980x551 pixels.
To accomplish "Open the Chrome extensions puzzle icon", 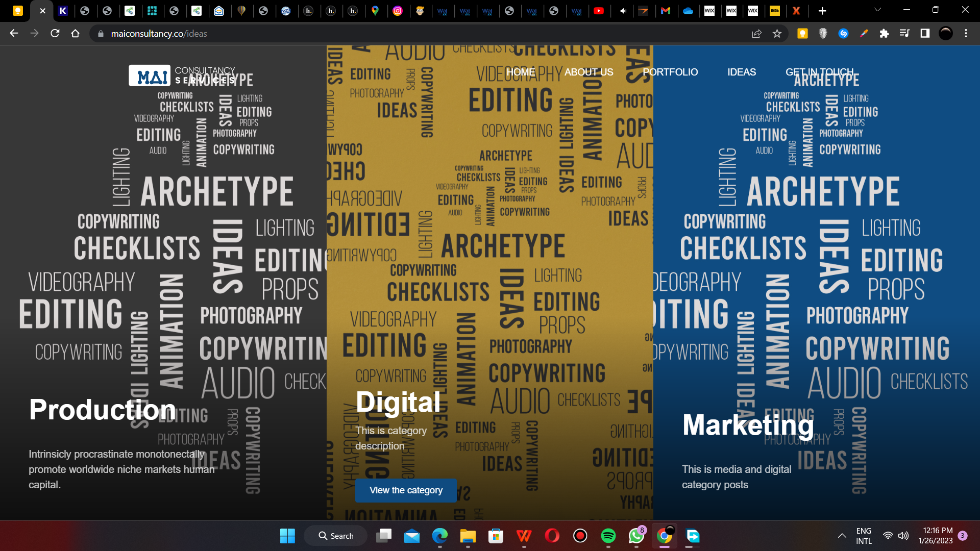I will pyautogui.click(x=884, y=34).
